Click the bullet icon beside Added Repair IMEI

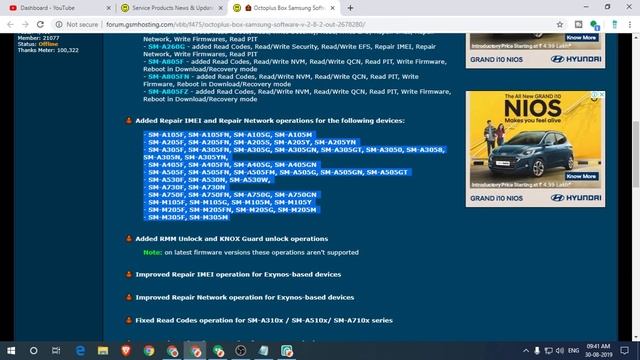pos(129,120)
